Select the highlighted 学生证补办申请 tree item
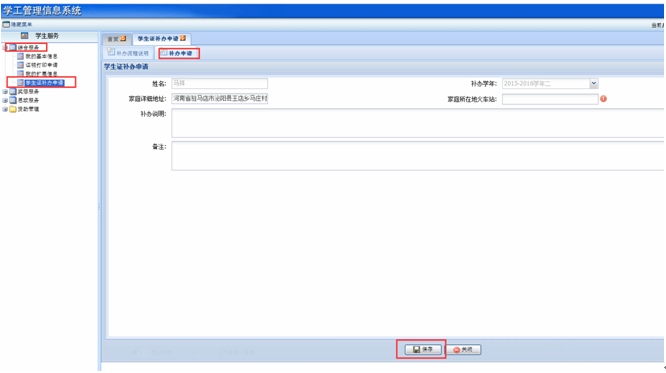Screen dimensions: 666x373 (45, 83)
